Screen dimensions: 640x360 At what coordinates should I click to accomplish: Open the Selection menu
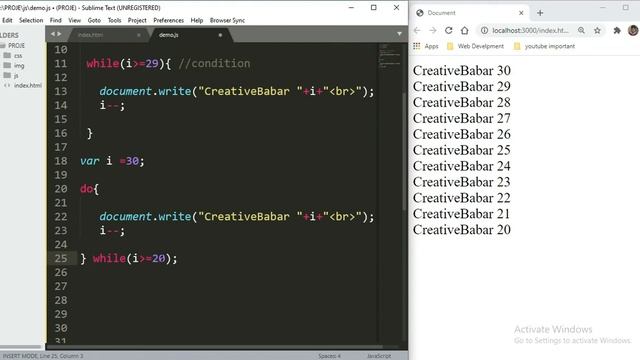pyautogui.click(x=31, y=20)
